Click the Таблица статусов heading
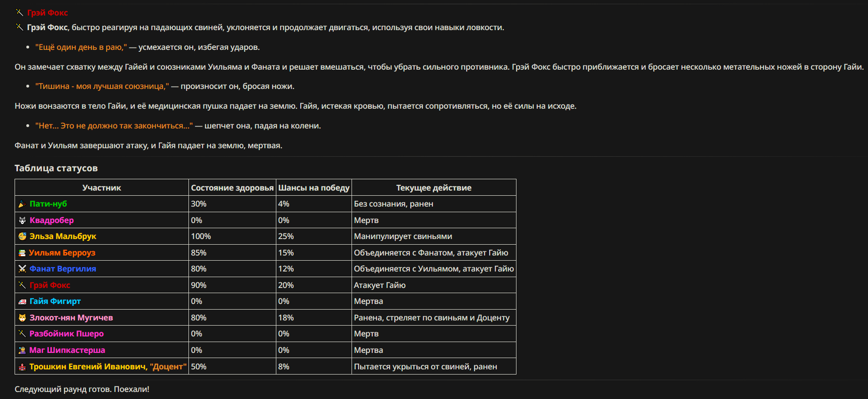 pyautogui.click(x=56, y=168)
